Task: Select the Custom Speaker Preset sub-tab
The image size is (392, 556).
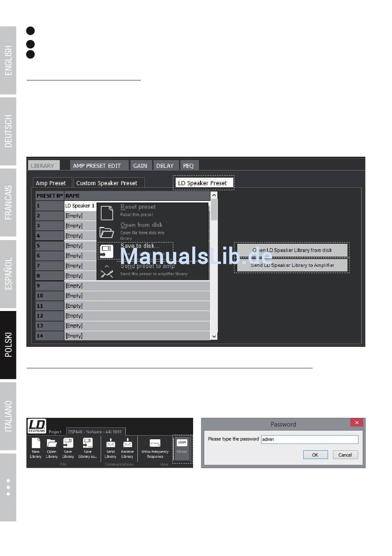Action: pos(109,183)
